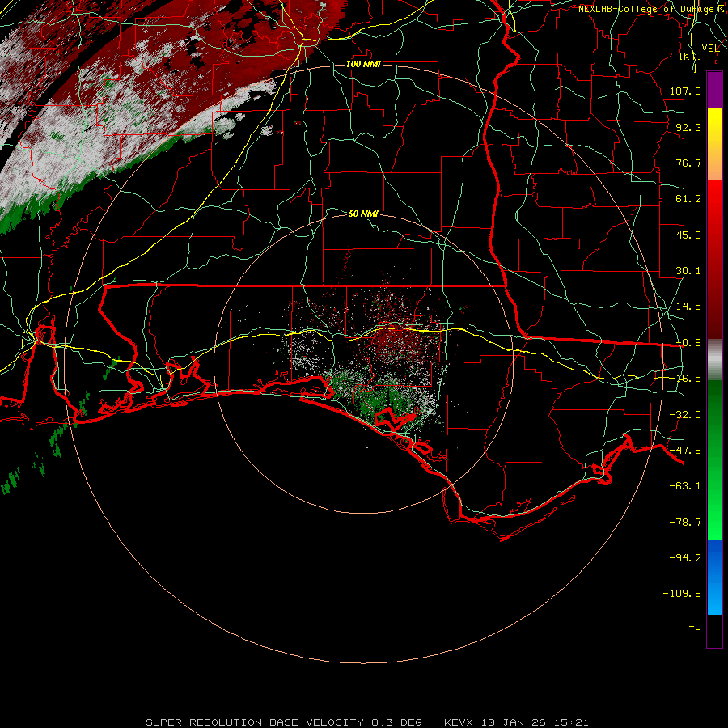This screenshot has width=728, height=728.
Task: Click the -109.8 value on velocity scale
Action: [x=682, y=594]
